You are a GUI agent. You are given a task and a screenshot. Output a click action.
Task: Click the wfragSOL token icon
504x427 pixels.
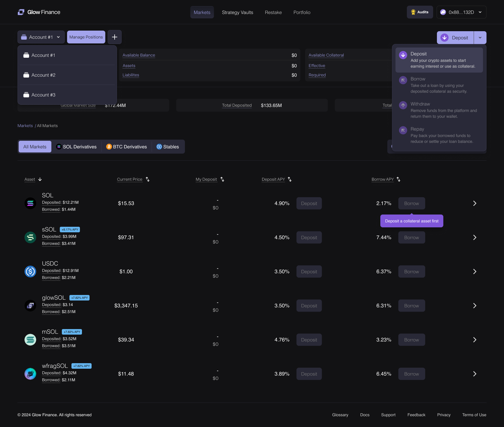[x=30, y=374]
